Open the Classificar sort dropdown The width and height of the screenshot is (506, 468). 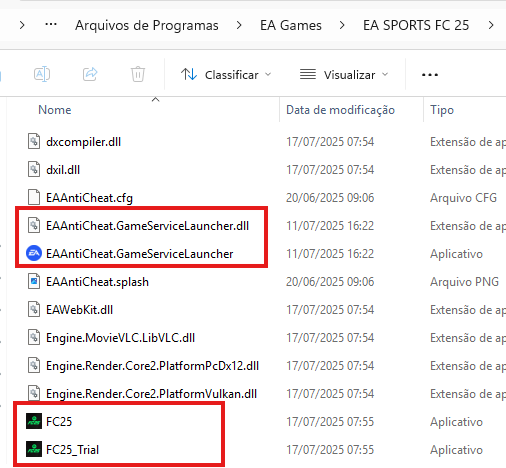(x=226, y=75)
